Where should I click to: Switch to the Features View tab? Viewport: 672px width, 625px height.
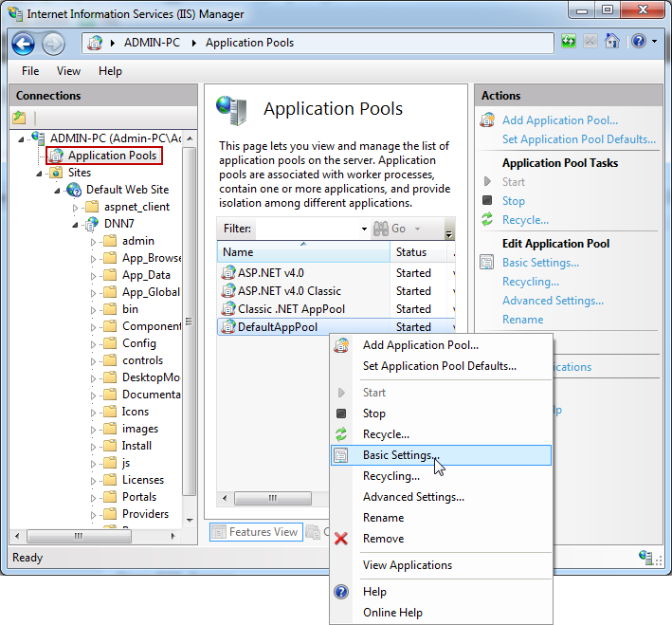tap(256, 532)
